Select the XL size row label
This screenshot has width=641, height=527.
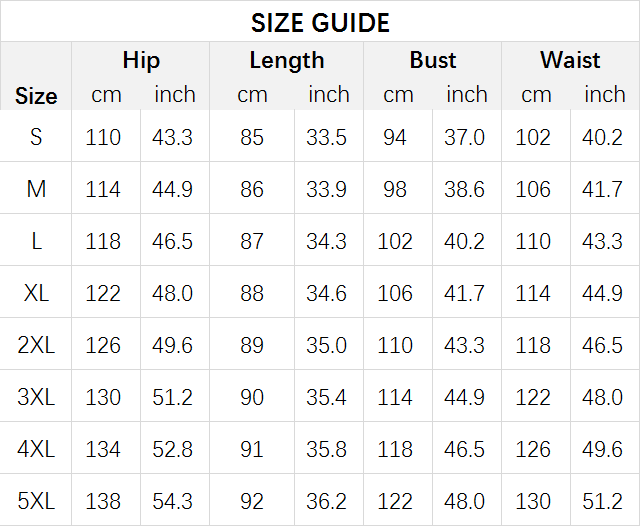tap(36, 293)
